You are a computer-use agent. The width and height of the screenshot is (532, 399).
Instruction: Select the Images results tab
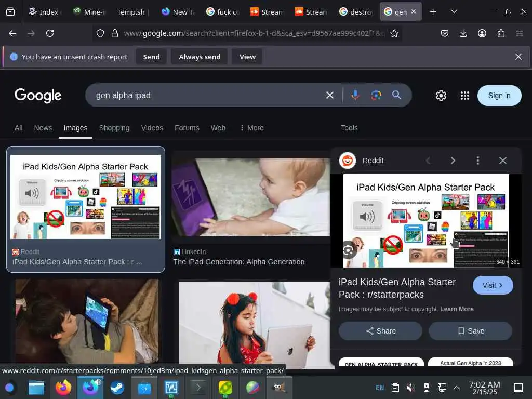click(75, 128)
